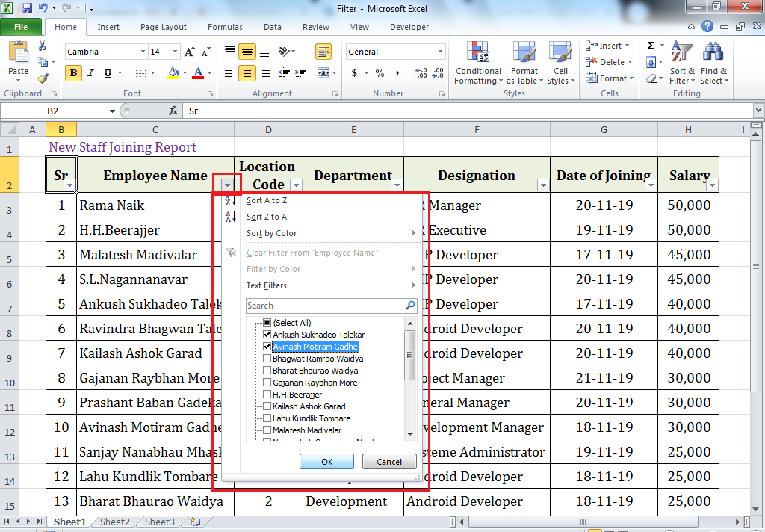This screenshot has width=765, height=532.
Task: Open the Salary column filter dropdown
Action: 712,185
